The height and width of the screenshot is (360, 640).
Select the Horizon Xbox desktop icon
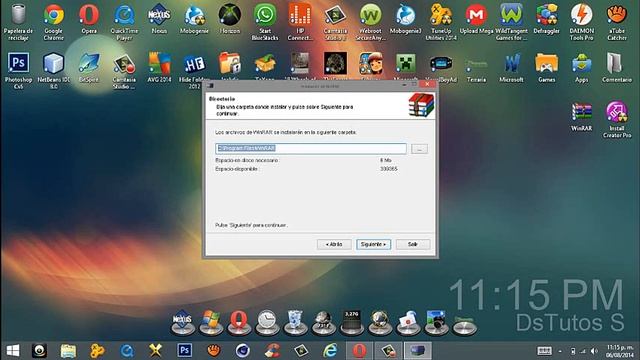coord(229,19)
